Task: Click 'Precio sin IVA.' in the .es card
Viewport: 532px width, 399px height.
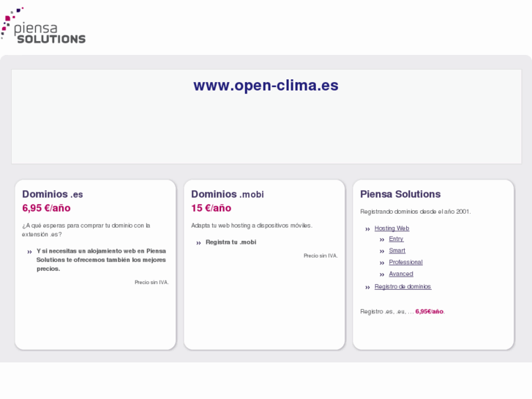Action: coord(151,282)
